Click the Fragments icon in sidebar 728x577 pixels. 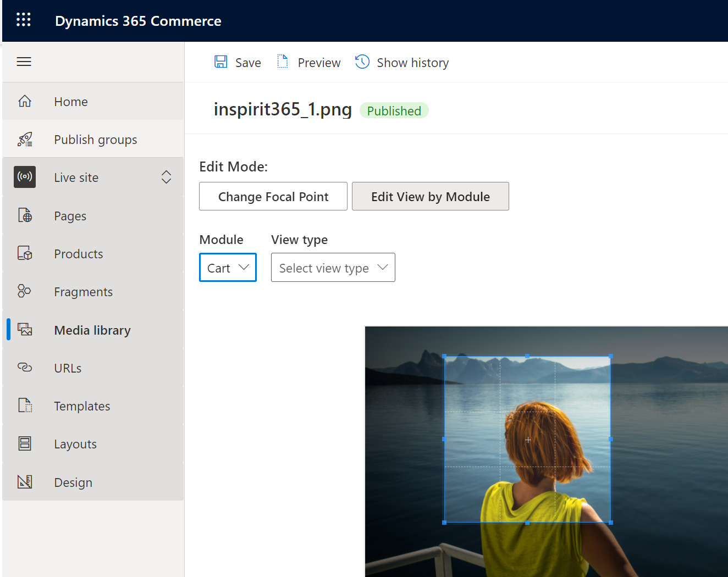(25, 291)
